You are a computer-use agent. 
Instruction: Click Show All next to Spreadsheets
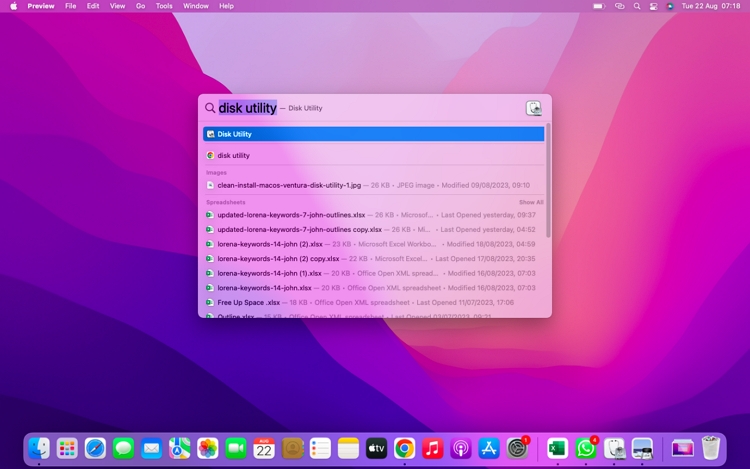(x=531, y=202)
